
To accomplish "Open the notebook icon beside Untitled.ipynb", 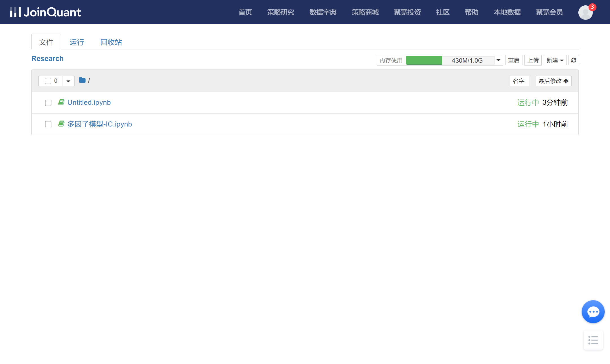I will pos(61,102).
